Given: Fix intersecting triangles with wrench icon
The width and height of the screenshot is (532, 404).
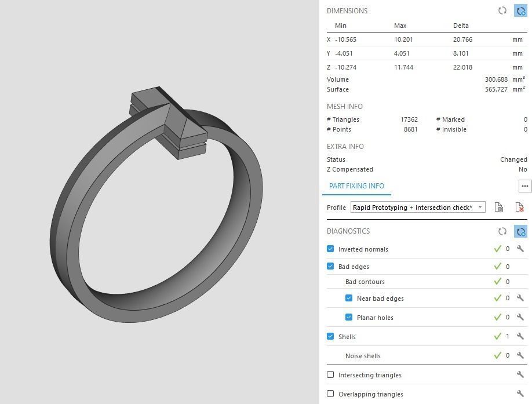Looking at the screenshot, I should click(x=520, y=374).
